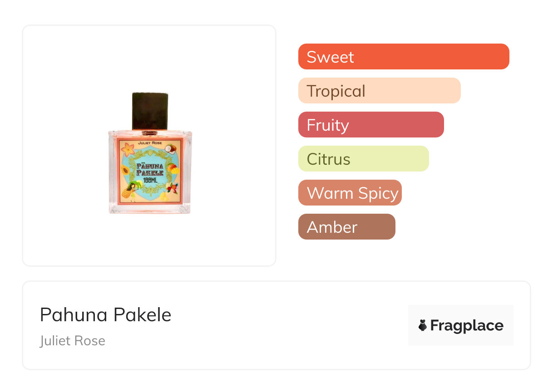Click the Pahuna Pakele name on bottle label
This screenshot has width=553, height=392.
[150, 170]
